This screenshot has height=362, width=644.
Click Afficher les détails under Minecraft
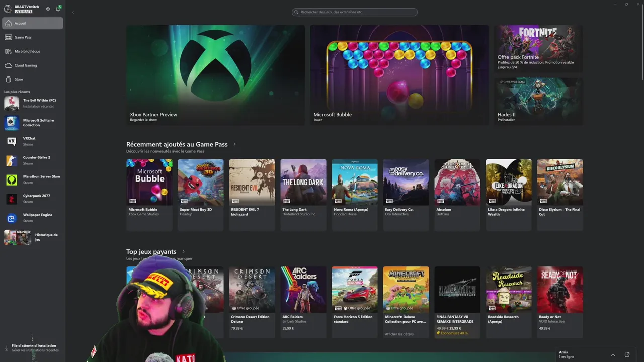click(399, 334)
